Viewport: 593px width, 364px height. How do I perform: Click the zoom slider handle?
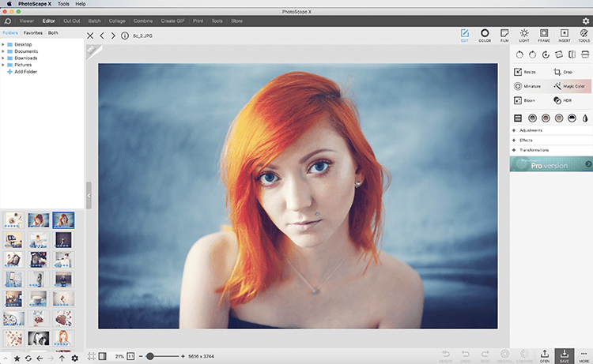pos(150,356)
